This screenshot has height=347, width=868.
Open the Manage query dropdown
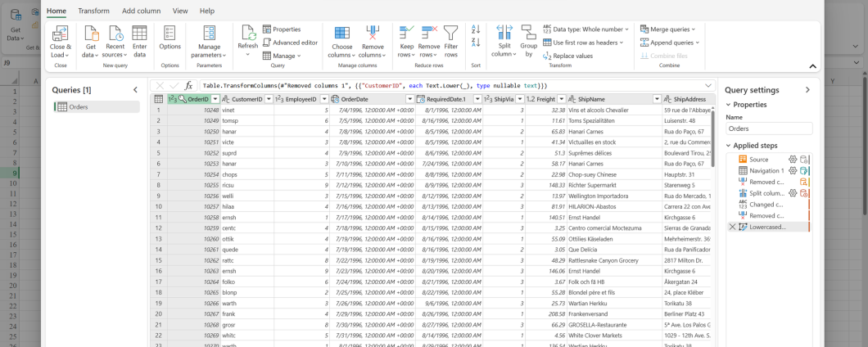click(x=282, y=56)
